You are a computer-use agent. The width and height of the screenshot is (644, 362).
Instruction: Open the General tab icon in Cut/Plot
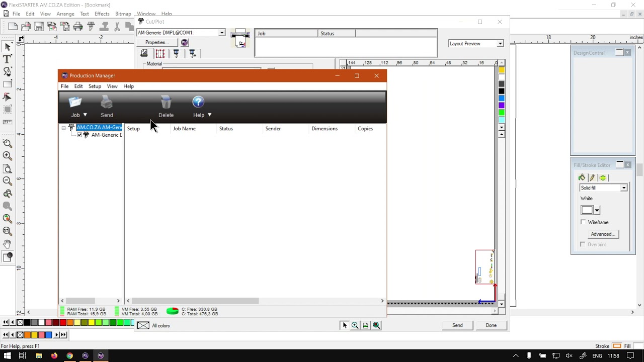pyautogui.click(x=144, y=53)
